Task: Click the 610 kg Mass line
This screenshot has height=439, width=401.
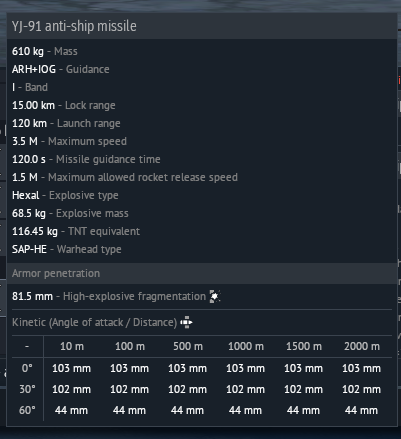Action: tap(45, 51)
